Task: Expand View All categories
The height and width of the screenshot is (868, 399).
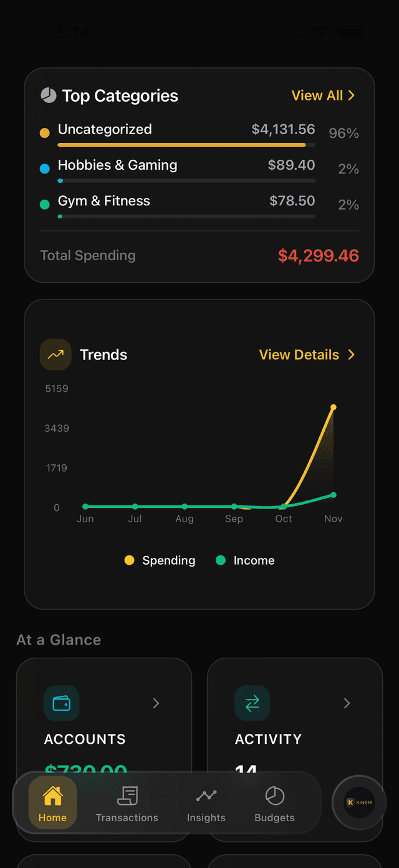Action: click(324, 95)
